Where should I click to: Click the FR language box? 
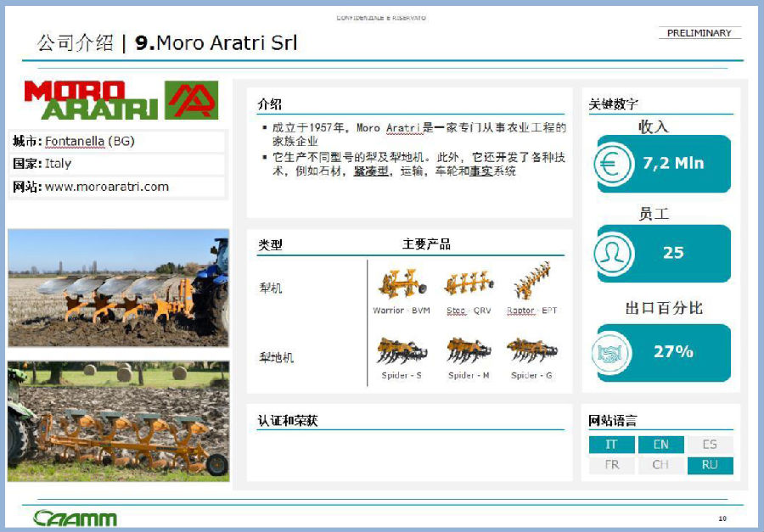pos(611,465)
